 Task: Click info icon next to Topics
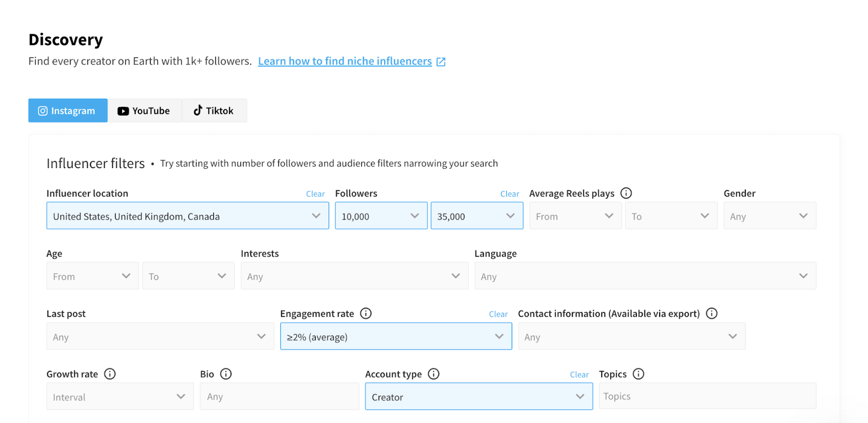(639, 374)
